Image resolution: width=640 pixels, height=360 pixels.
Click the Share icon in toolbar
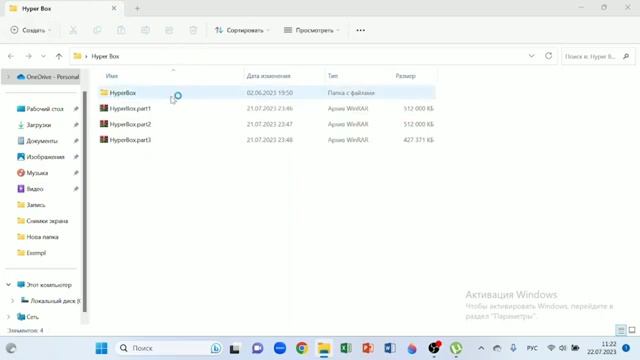[169, 30]
